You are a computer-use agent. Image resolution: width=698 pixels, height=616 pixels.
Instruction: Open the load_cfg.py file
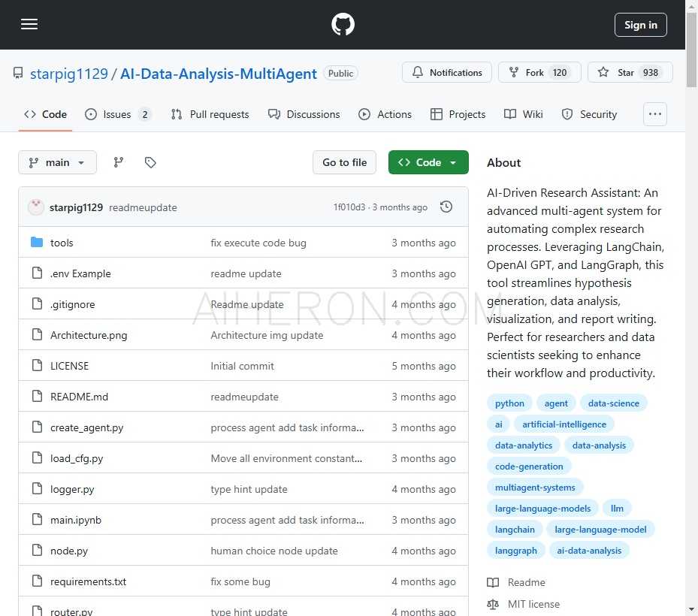pyautogui.click(x=76, y=458)
